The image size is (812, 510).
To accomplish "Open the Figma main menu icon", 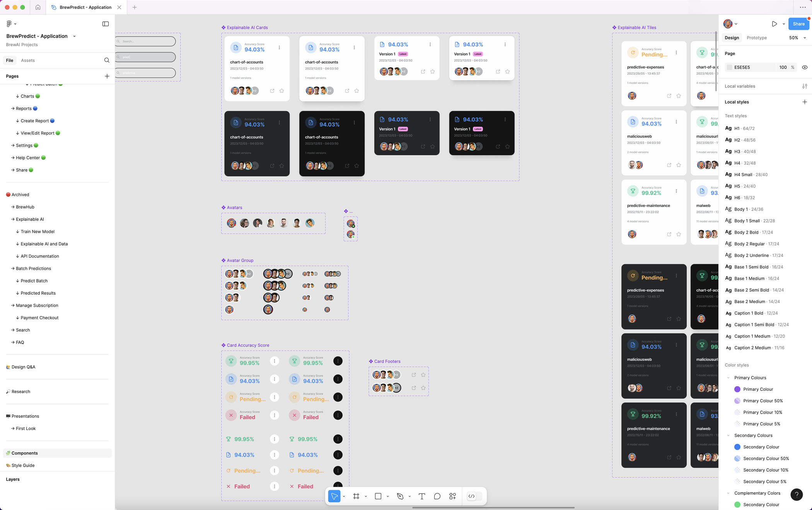I will [x=9, y=24].
